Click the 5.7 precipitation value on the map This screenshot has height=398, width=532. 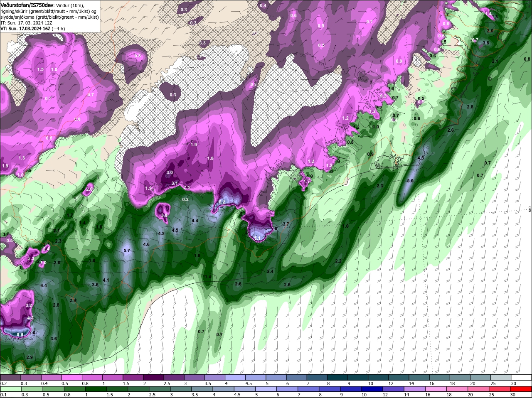[x=127, y=251]
